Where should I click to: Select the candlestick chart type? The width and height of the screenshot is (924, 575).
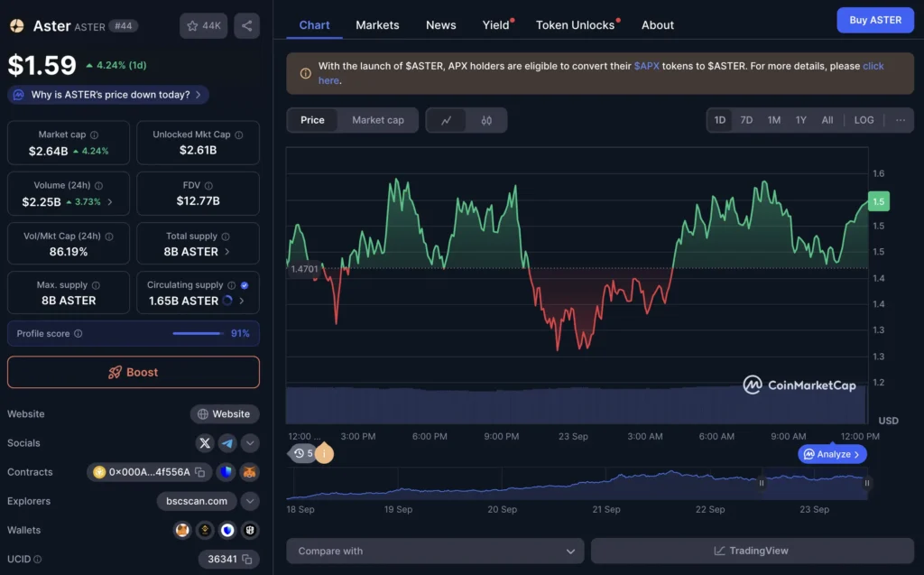(486, 120)
